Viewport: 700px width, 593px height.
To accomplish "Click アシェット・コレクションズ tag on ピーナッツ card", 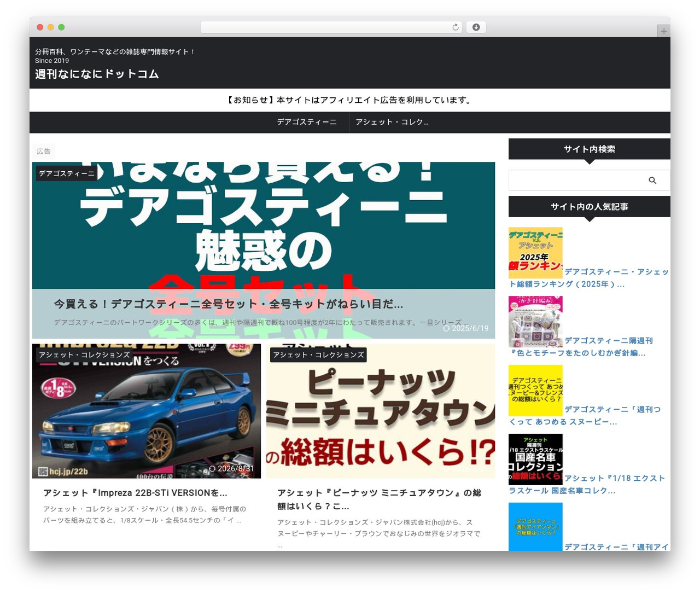I will pyautogui.click(x=318, y=355).
